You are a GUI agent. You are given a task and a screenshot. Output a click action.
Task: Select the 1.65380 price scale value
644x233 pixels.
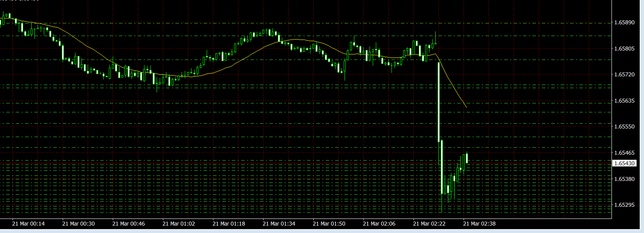tap(624, 179)
